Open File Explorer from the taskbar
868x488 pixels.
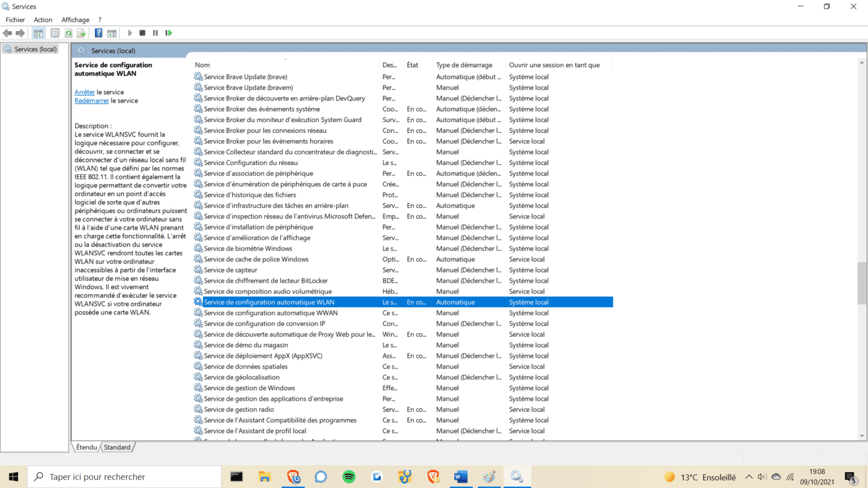pos(264,477)
